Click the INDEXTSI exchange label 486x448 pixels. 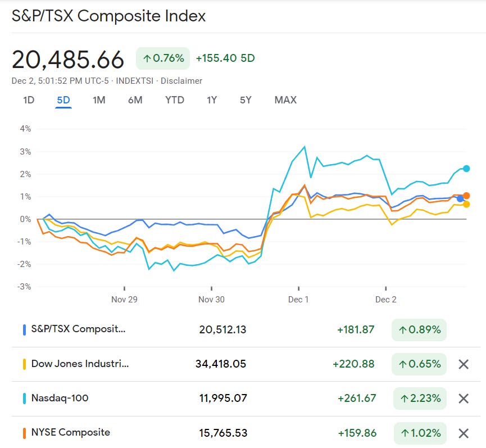point(134,81)
